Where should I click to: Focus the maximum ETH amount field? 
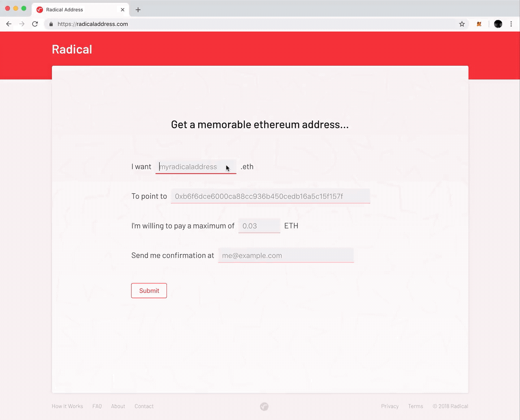click(259, 226)
